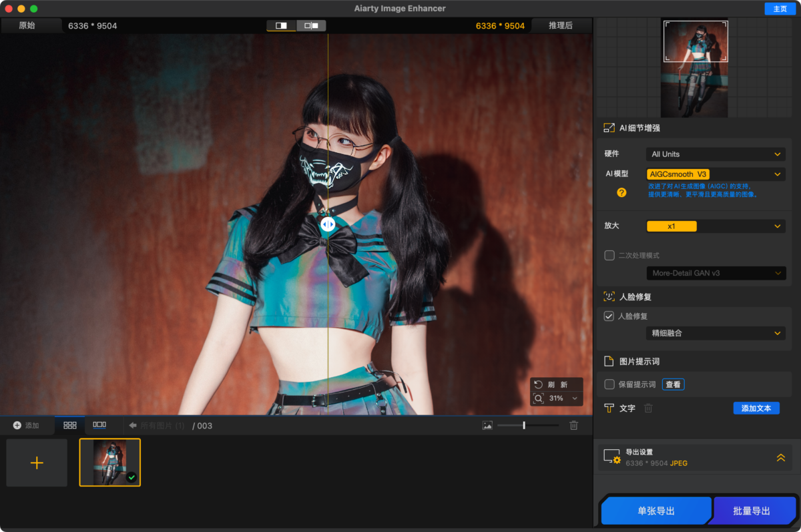Viewport: 801px width, 532px height.
Task: Click the AI细节增强 section icon
Action: pos(609,127)
